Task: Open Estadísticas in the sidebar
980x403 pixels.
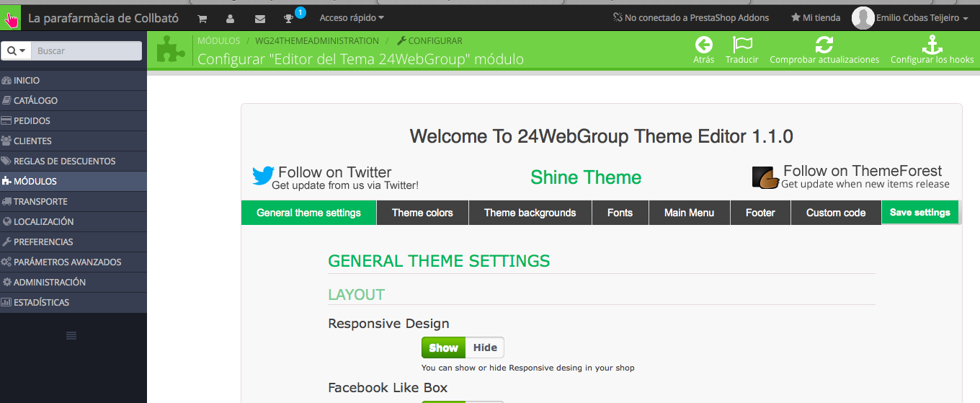Action: tap(73, 303)
